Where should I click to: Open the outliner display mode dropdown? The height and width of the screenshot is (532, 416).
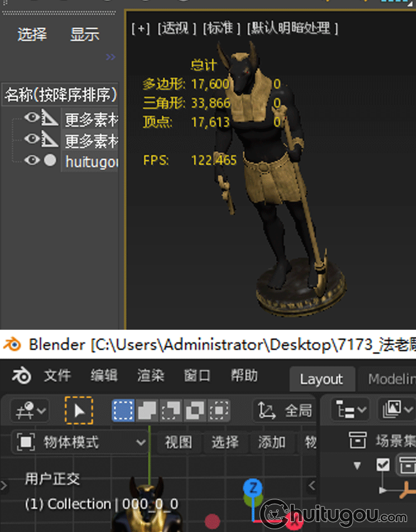coord(397,410)
